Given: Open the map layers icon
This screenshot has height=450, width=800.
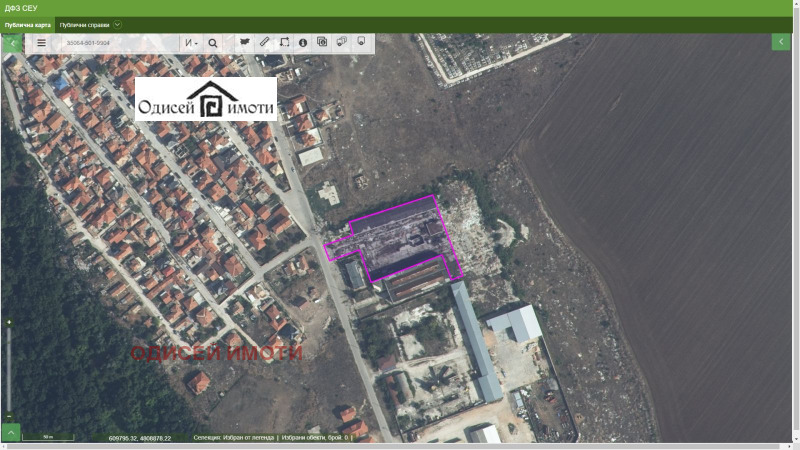Looking at the screenshot, I should [x=322, y=42].
